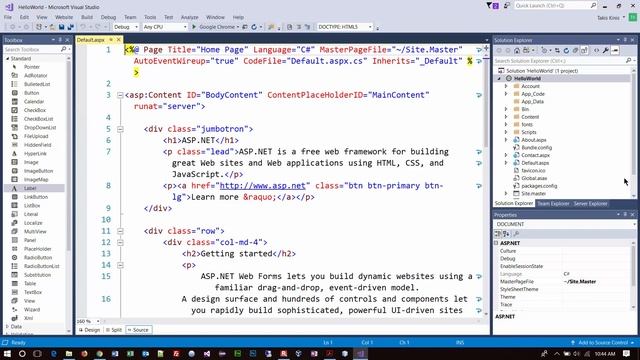Start debugging with the green play icon
This screenshot has width=640, height=360.
(x=194, y=27)
